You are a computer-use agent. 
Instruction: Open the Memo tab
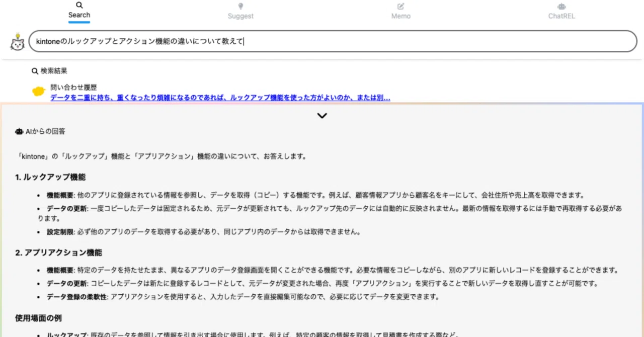click(401, 11)
